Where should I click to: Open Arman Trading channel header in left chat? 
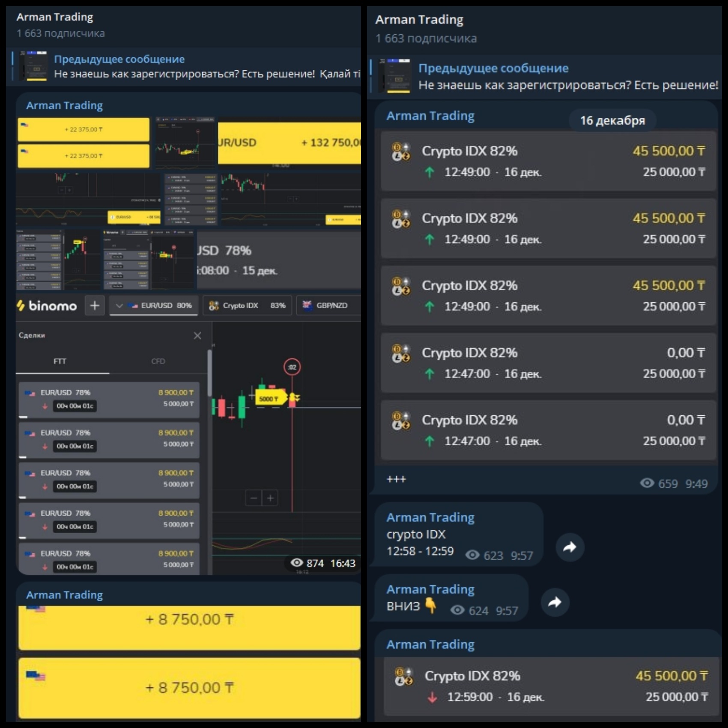pyautogui.click(x=55, y=17)
